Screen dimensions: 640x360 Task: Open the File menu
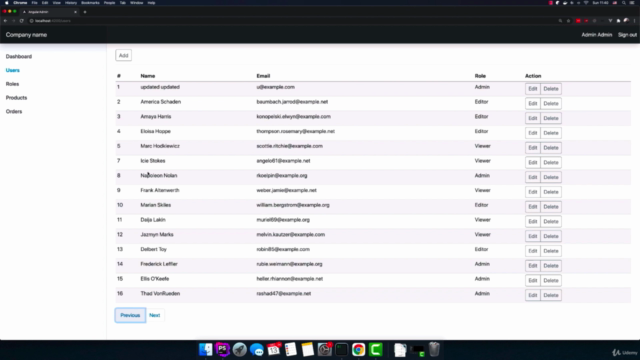point(34,3)
